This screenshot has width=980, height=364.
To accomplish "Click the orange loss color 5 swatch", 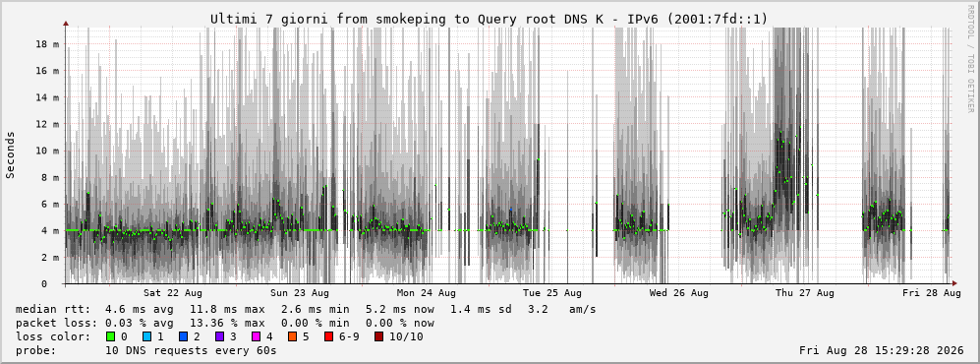I will tap(292, 337).
